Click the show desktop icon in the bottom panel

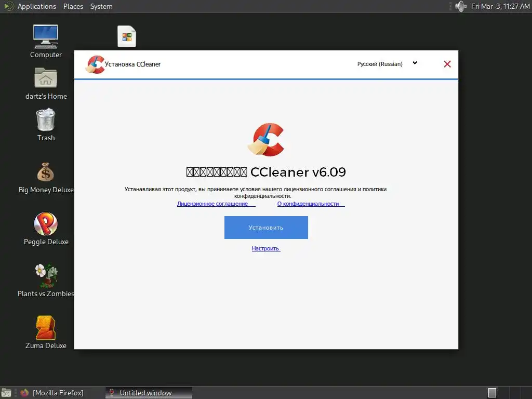(6, 393)
